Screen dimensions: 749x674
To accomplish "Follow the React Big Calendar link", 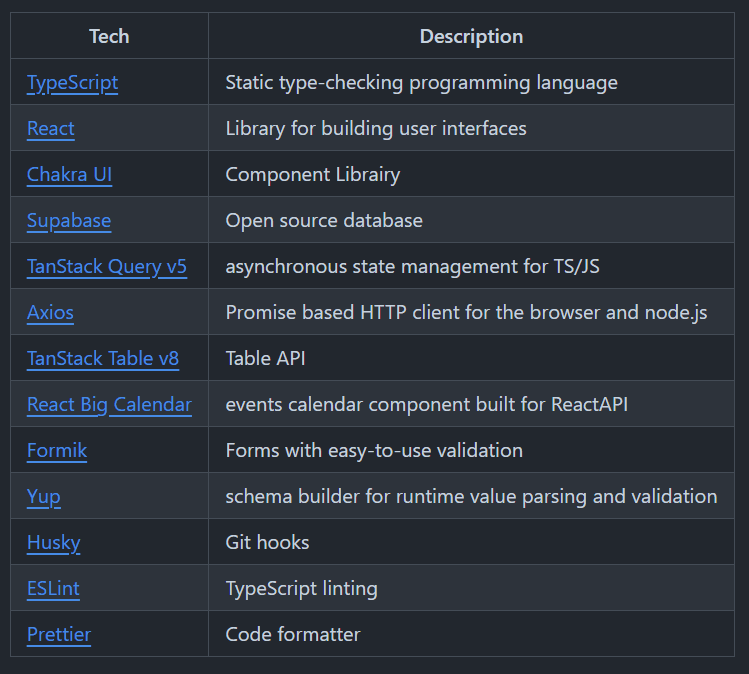I will point(109,405).
